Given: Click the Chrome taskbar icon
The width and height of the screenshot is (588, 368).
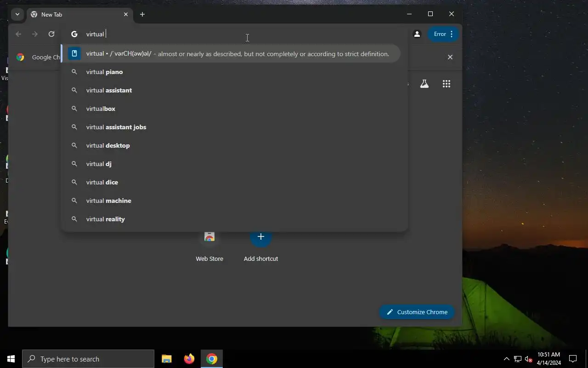Looking at the screenshot, I should pyautogui.click(x=212, y=359).
